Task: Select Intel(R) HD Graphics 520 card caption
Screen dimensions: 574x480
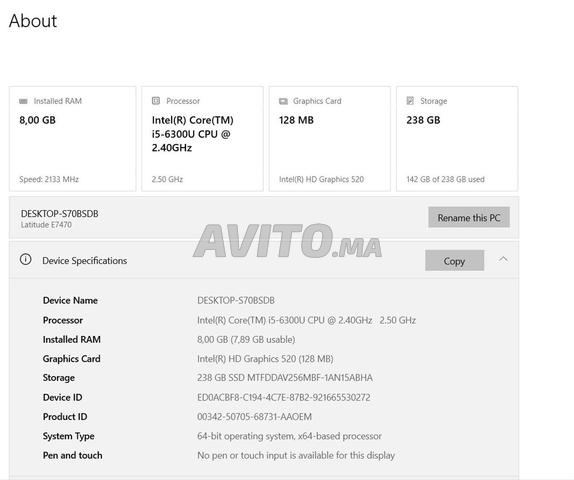Action: tap(321, 179)
